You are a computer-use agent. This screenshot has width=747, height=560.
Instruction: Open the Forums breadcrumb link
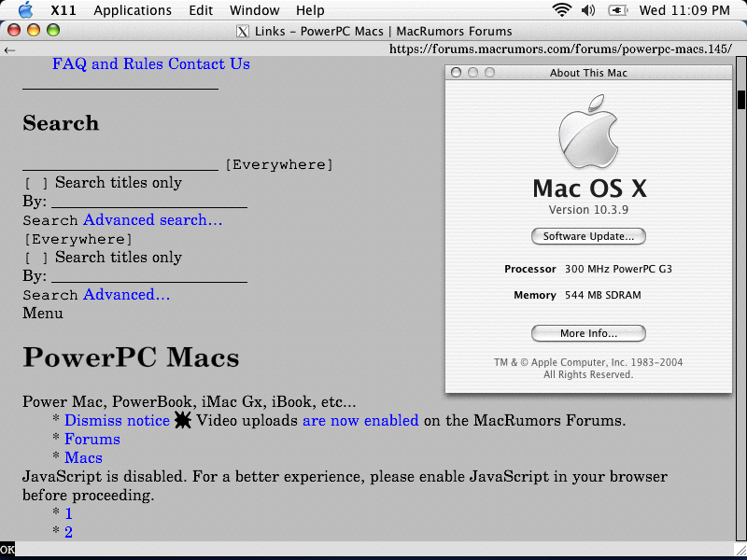[92, 439]
